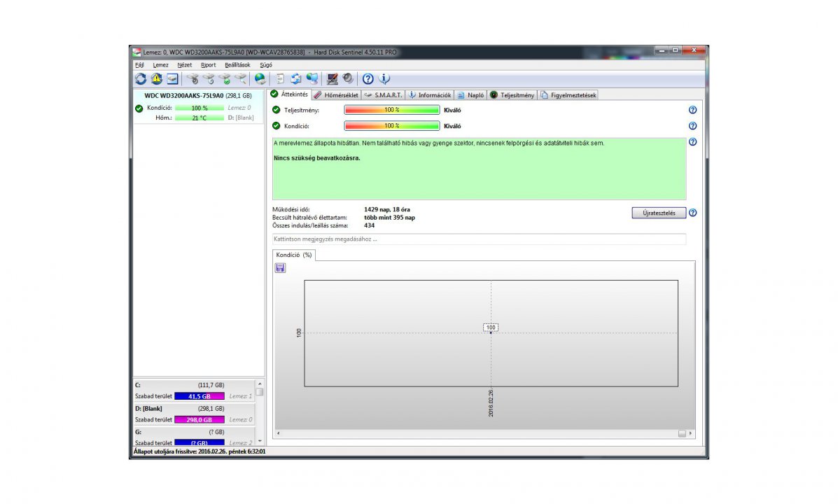The width and height of the screenshot is (838, 504).
Task: Open the Beállítások menu
Action: [x=237, y=65]
